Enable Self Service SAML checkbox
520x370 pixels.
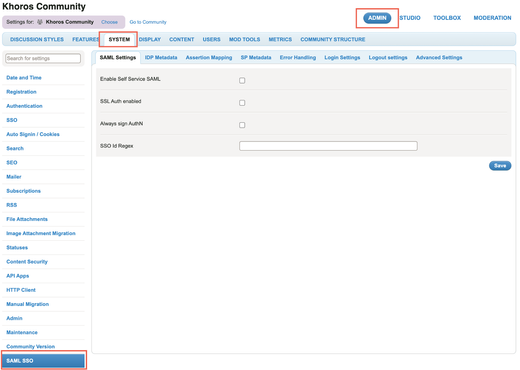click(x=242, y=80)
